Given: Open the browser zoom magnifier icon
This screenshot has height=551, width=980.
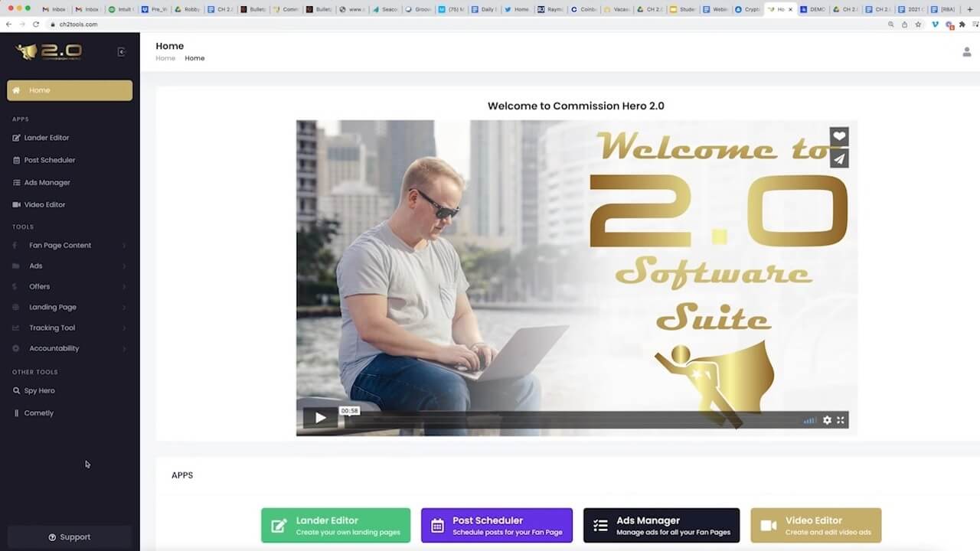Looking at the screenshot, I should pos(891,24).
